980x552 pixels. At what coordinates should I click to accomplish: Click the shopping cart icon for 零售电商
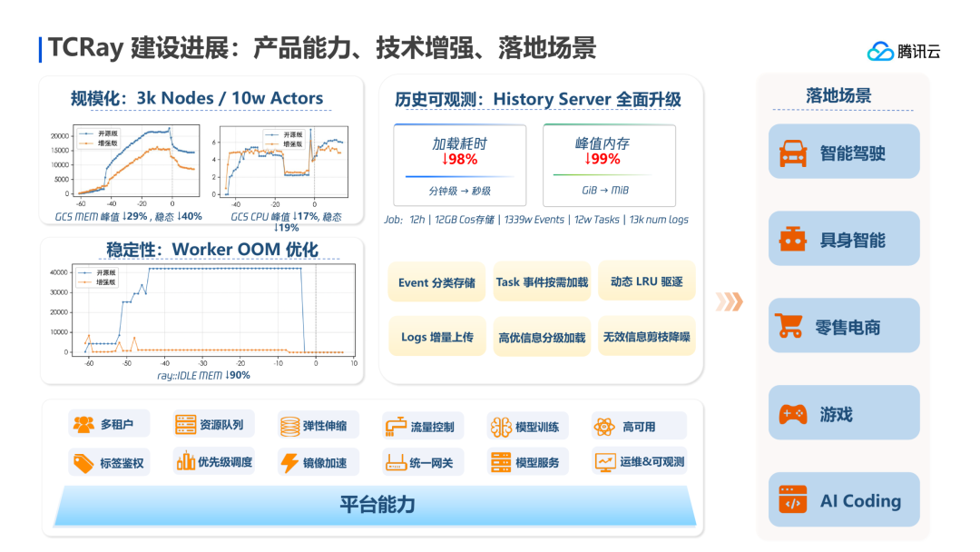point(789,326)
